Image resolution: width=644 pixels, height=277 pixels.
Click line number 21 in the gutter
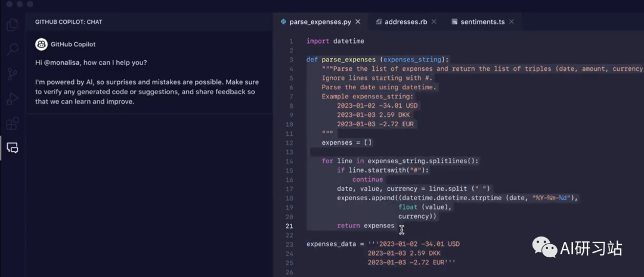tap(289, 226)
